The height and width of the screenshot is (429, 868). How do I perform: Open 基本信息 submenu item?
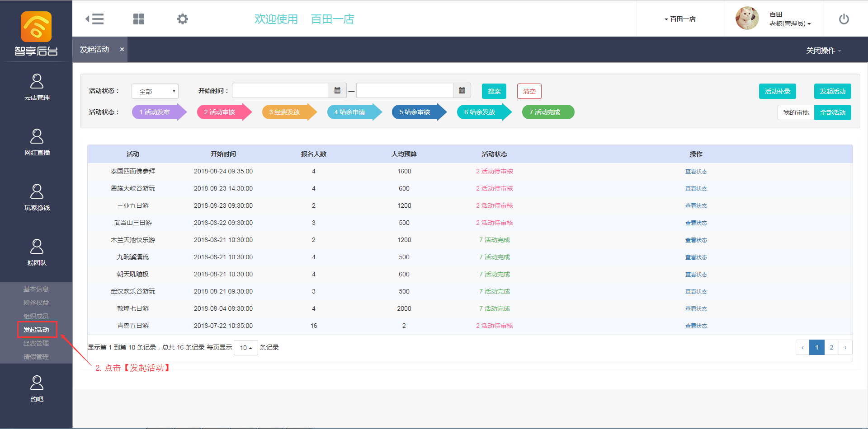(x=36, y=289)
